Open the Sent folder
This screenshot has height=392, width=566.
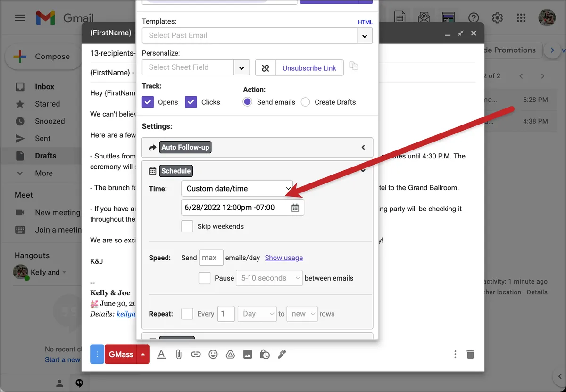click(x=42, y=138)
